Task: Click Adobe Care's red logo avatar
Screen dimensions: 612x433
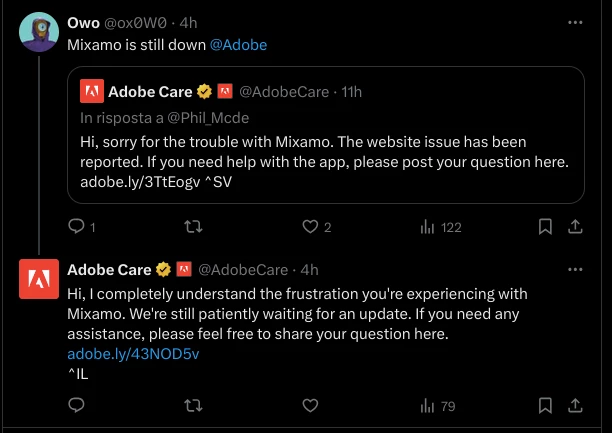Action: click(39, 279)
